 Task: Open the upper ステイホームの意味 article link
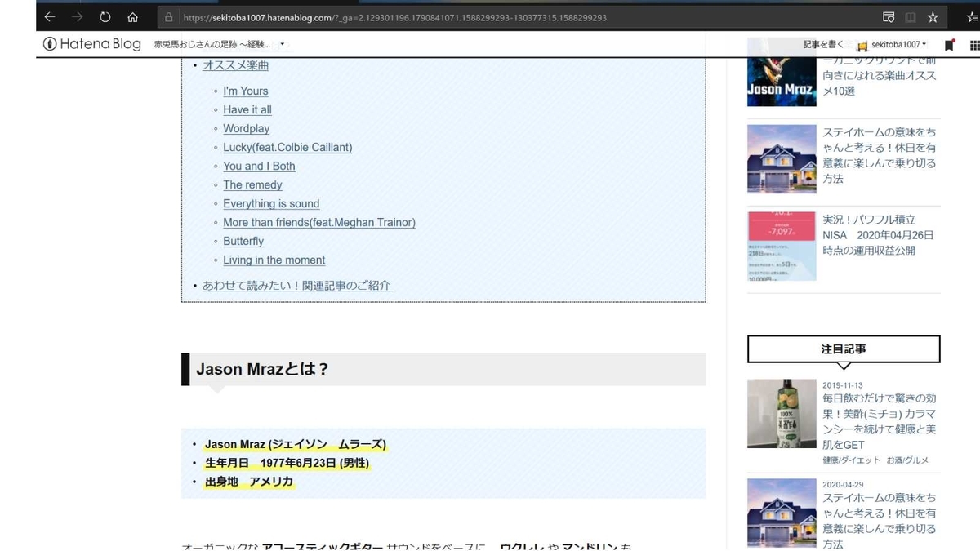(880, 155)
